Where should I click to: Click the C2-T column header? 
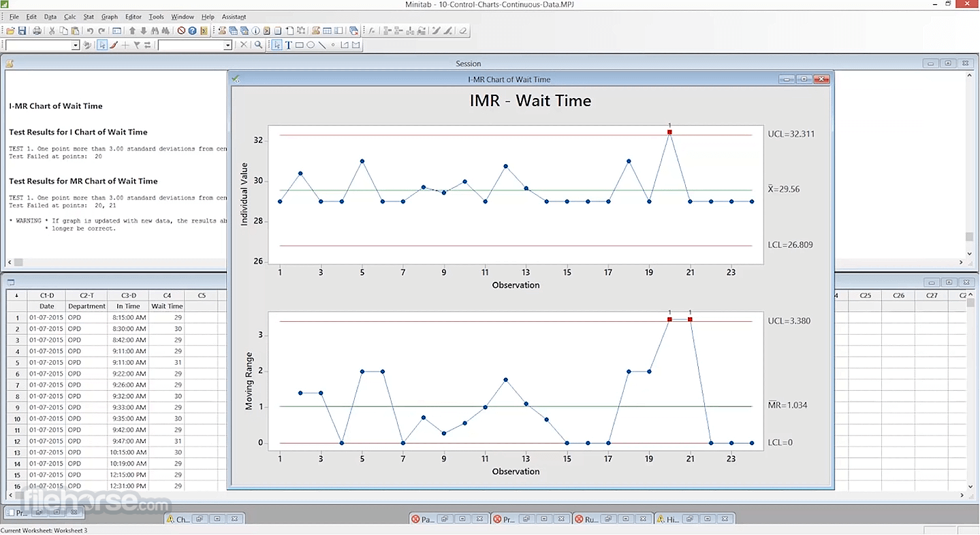click(87, 295)
